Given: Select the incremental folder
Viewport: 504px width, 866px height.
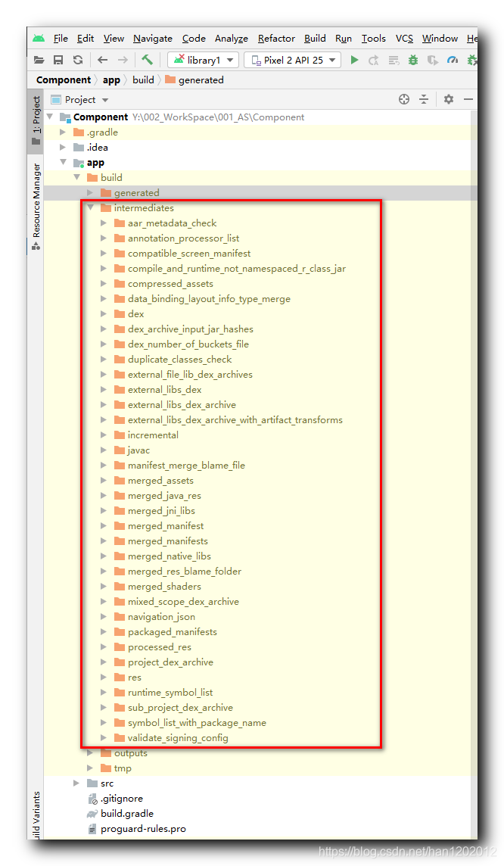Looking at the screenshot, I should tap(153, 435).
